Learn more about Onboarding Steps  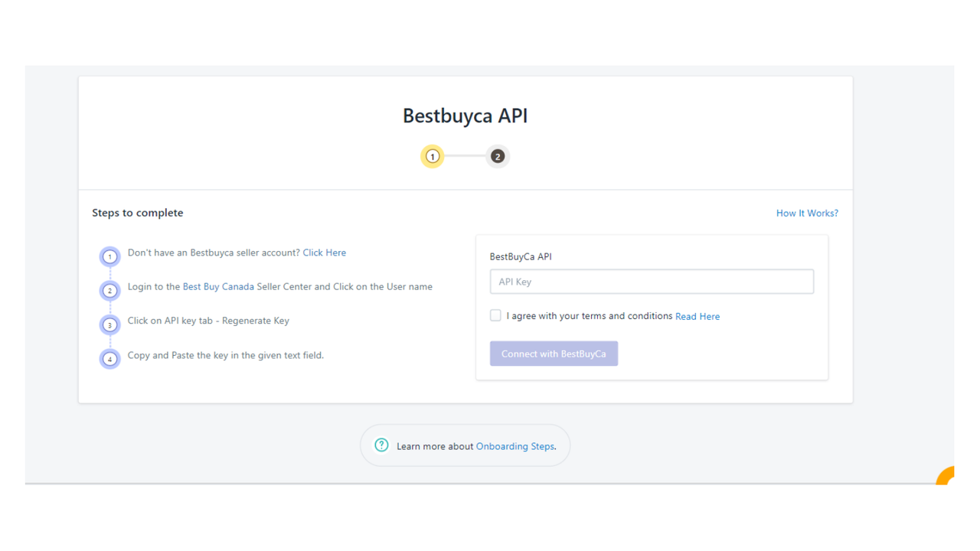point(514,445)
